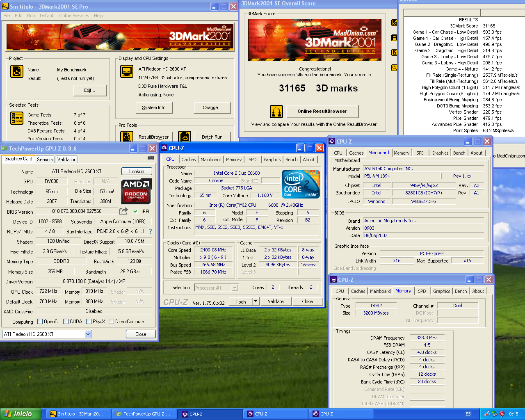Enable the PhysX checkbox in GPU-Z
The height and width of the screenshot is (420, 525).
[x=89, y=322]
